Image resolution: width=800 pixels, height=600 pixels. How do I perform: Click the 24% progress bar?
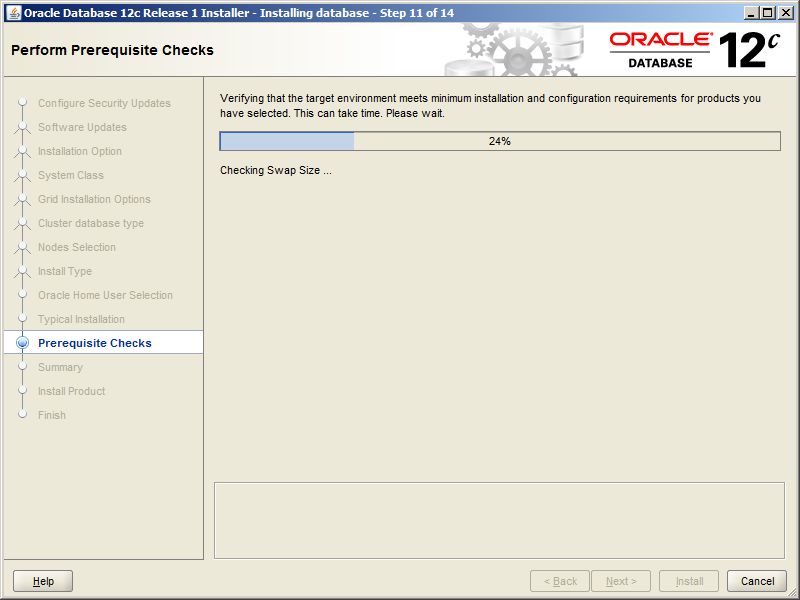[500, 141]
